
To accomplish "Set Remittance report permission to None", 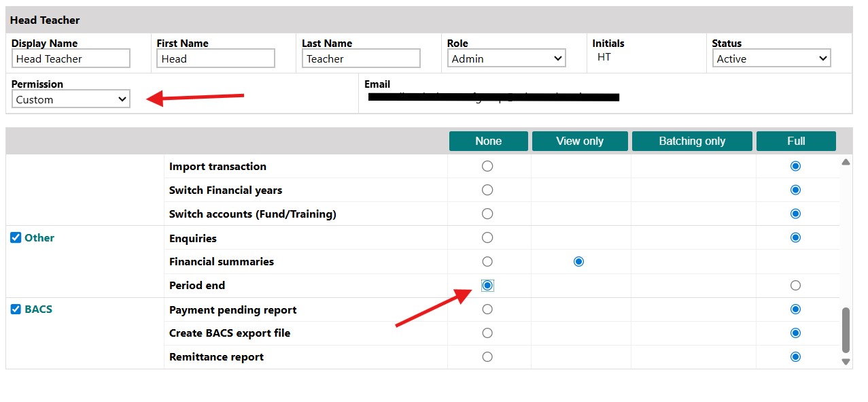I will pyautogui.click(x=487, y=356).
